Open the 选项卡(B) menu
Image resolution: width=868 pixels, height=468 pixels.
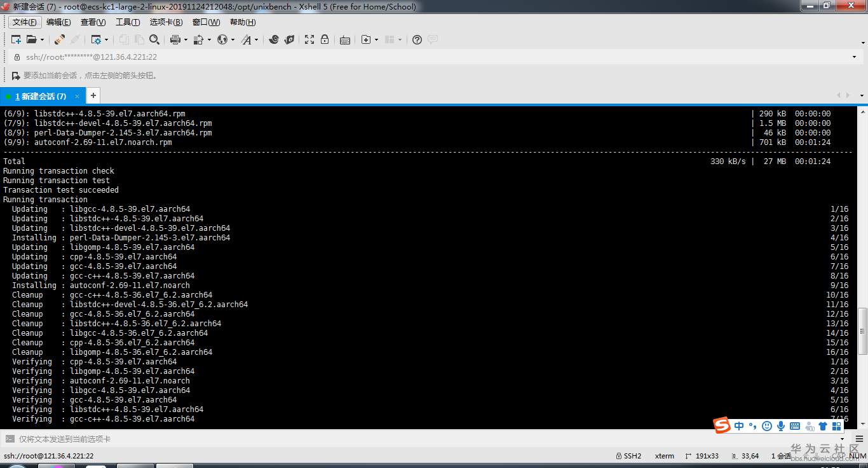pos(166,22)
